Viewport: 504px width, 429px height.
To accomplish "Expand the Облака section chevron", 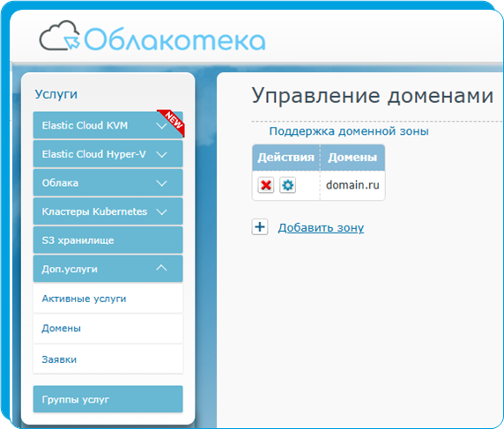I will (161, 183).
